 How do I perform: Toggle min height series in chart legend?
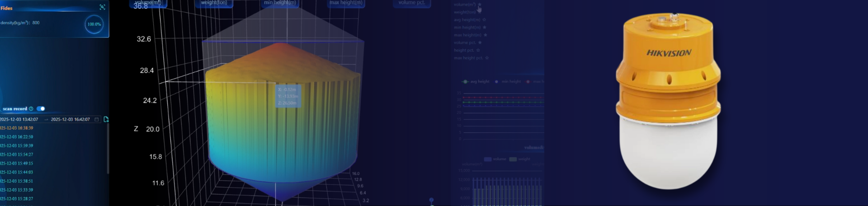(x=508, y=82)
